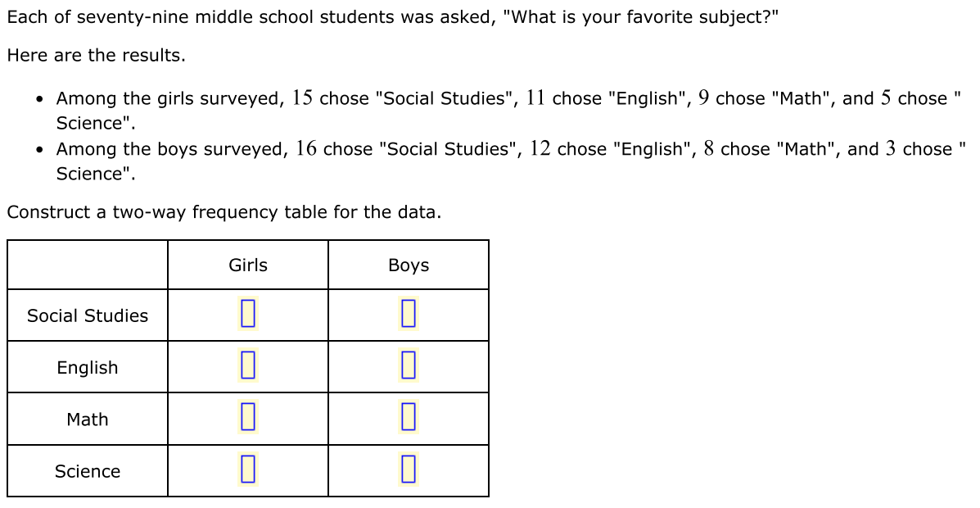Select the Girls Science input box
The height and width of the screenshot is (508, 980).
(x=247, y=469)
